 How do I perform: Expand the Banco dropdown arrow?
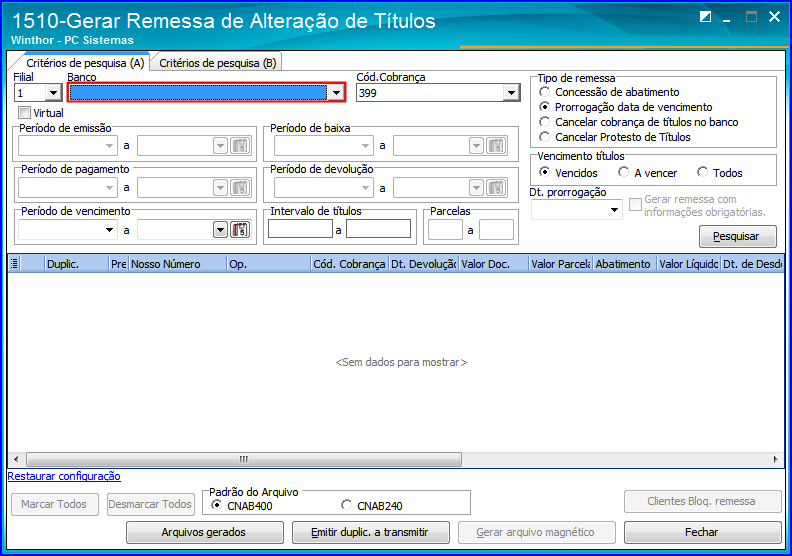point(336,93)
